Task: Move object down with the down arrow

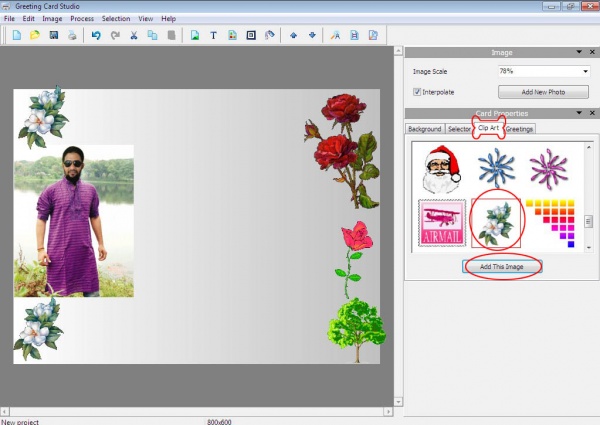Action: 312,35
